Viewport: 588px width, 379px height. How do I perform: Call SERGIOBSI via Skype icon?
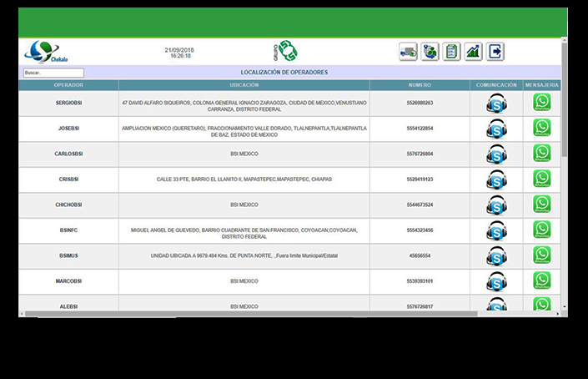pos(496,104)
